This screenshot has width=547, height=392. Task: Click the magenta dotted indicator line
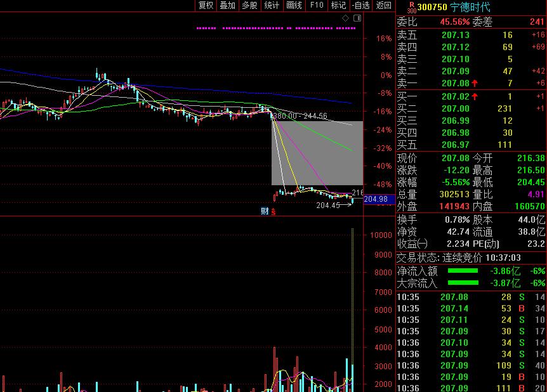pyautogui.click(x=276, y=29)
